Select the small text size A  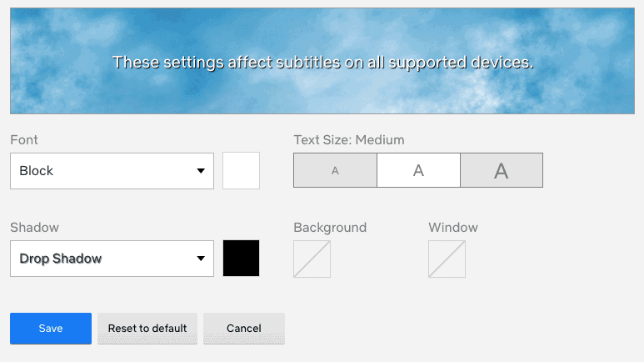(335, 170)
